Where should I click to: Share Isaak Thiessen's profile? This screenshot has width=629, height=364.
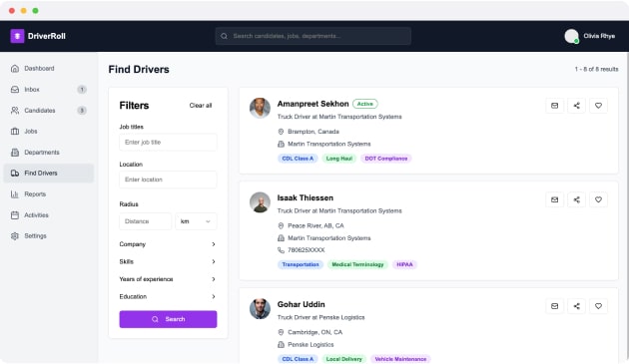tap(576, 199)
